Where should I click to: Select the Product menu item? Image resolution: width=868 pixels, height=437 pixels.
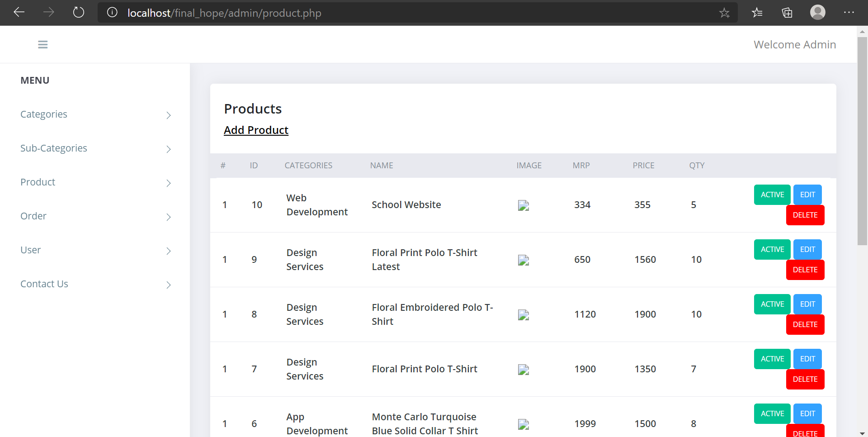pyautogui.click(x=38, y=182)
